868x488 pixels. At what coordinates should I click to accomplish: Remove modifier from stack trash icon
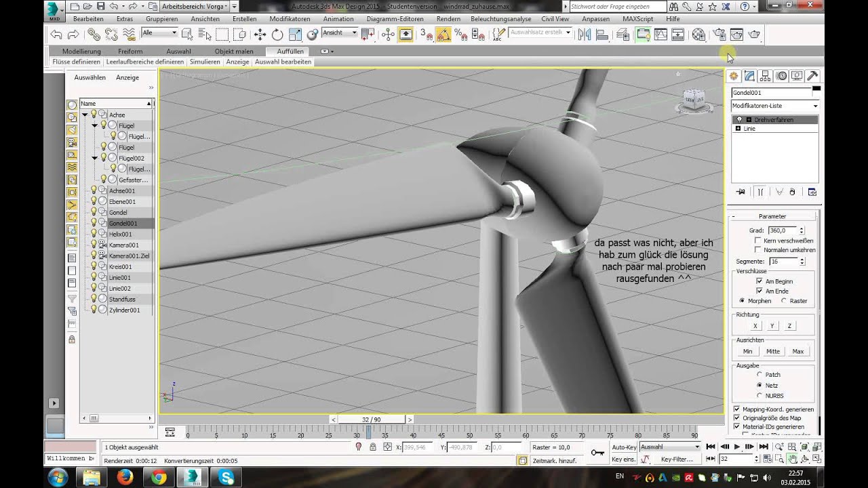click(x=793, y=192)
